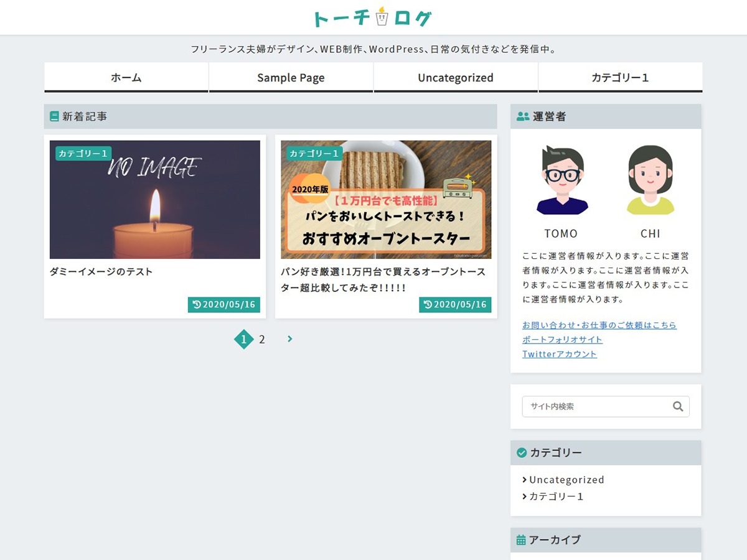Click 2020/05/16 date under toaster article
This screenshot has width=747, height=560.
pos(455,304)
